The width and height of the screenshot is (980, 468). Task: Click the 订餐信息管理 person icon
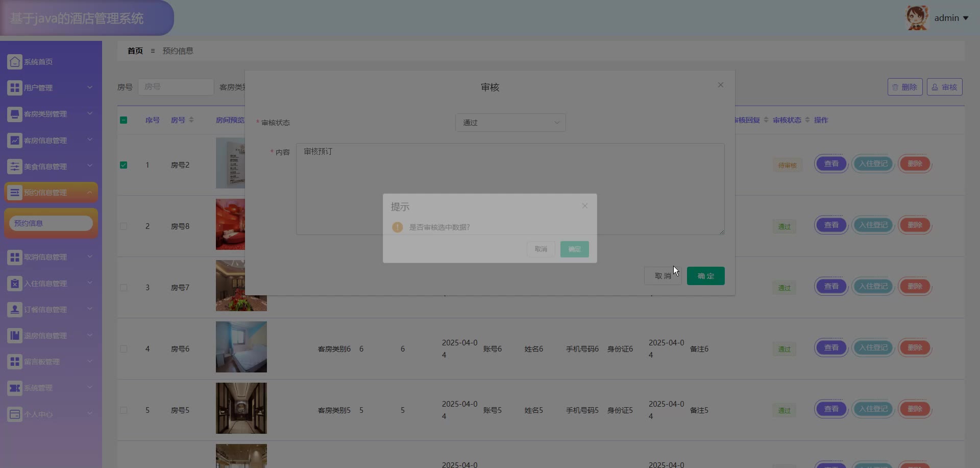[15, 310]
